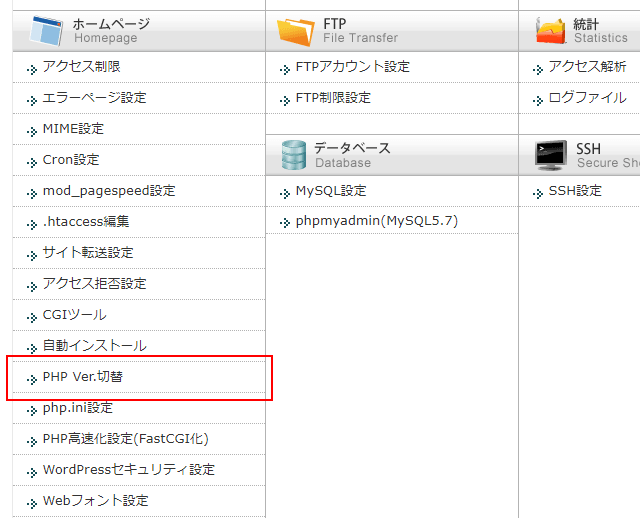Click the SSH Secure Shell heading
640x518 pixels.
coord(608,155)
